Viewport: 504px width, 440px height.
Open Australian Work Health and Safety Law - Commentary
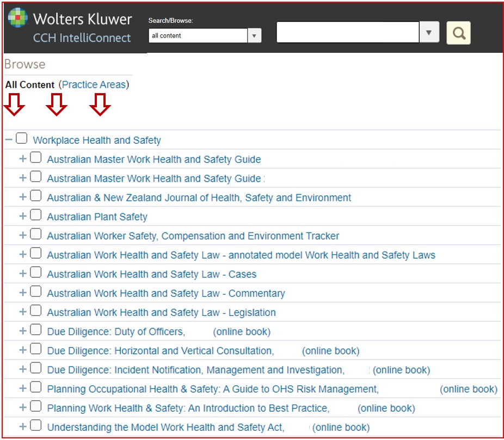pyautogui.click(x=165, y=294)
